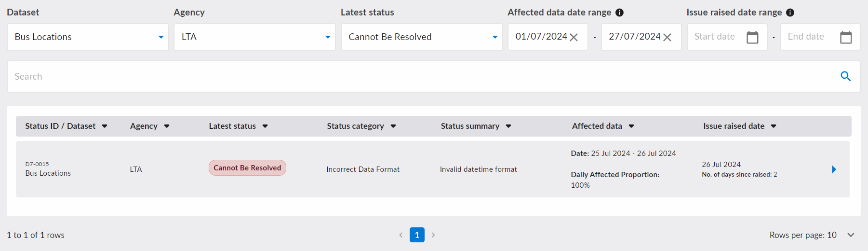The height and width of the screenshot is (251, 868).
Task: Open the Dataset dropdown showing Bus Locations
Action: [88, 37]
